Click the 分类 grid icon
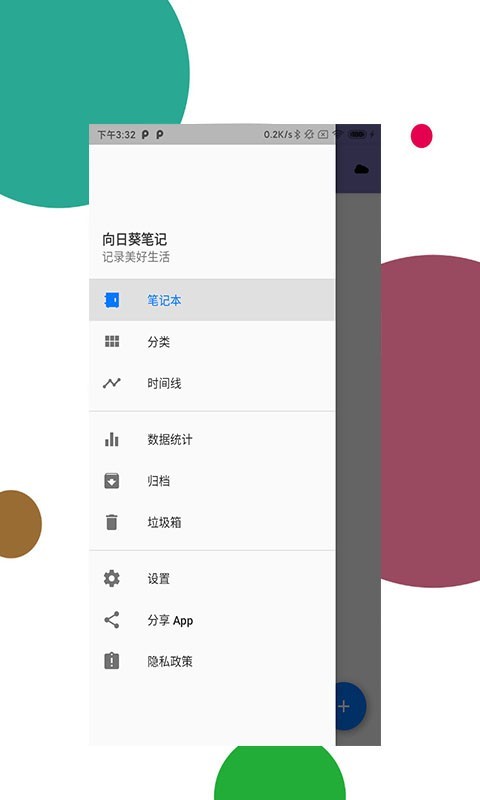This screenshot has width=480, height=800. tap(112, 341)
